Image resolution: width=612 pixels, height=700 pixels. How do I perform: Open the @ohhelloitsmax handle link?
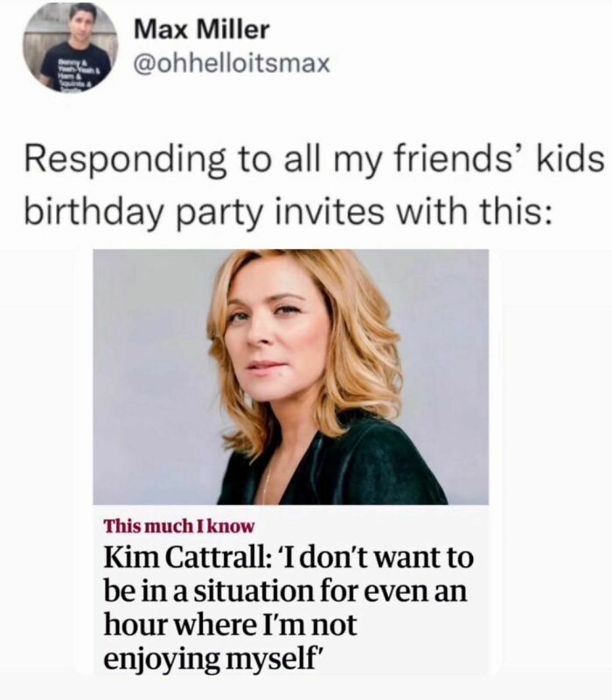tap(232, 63)
